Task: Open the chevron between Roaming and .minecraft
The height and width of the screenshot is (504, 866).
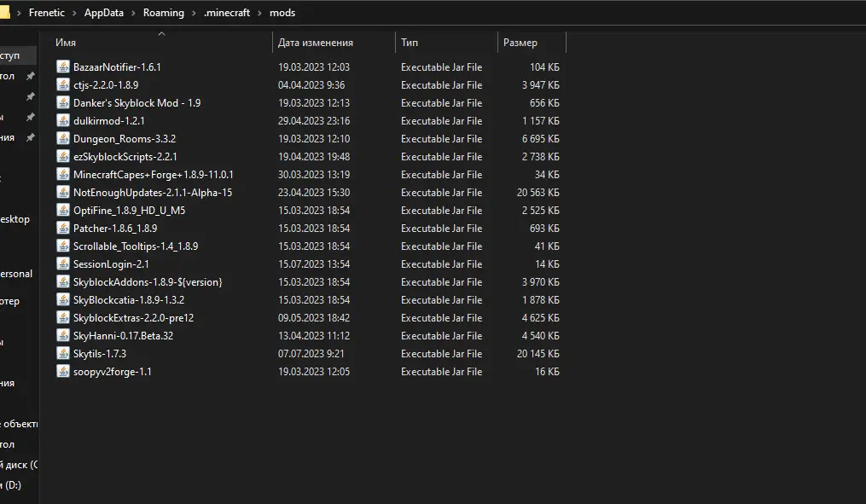Action: click(194, 13)
